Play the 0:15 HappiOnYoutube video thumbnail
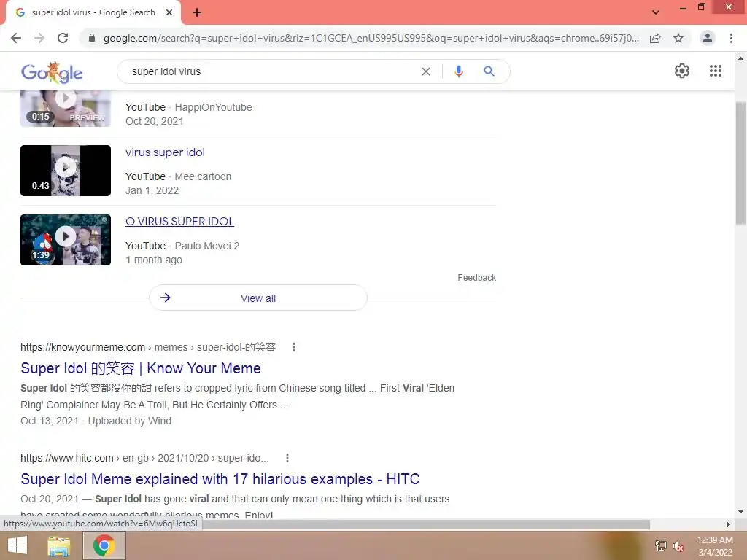The image size is (747, 560). point(65,108)
